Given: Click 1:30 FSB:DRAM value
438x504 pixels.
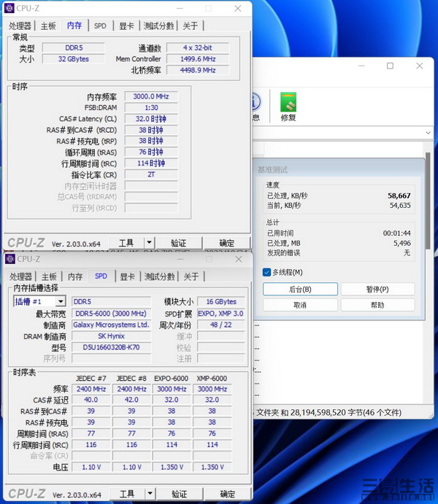Looking at the screenshot, I should pyautogui.click(x=151, y=108).
